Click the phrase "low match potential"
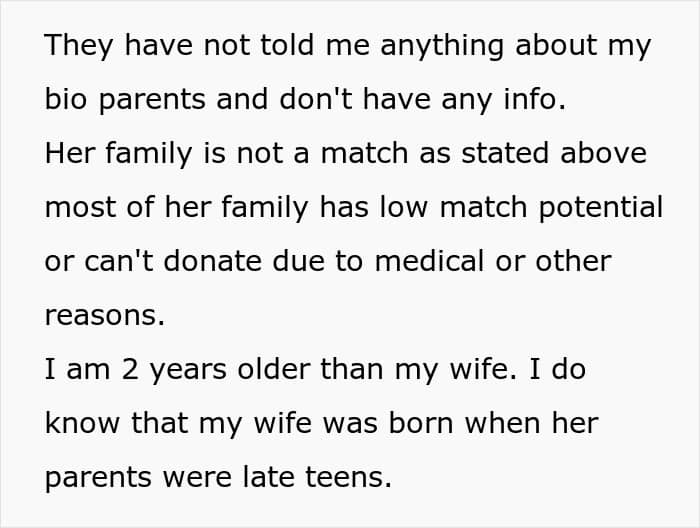This screenshot has height=528, width=700. (x=521, y=208)
